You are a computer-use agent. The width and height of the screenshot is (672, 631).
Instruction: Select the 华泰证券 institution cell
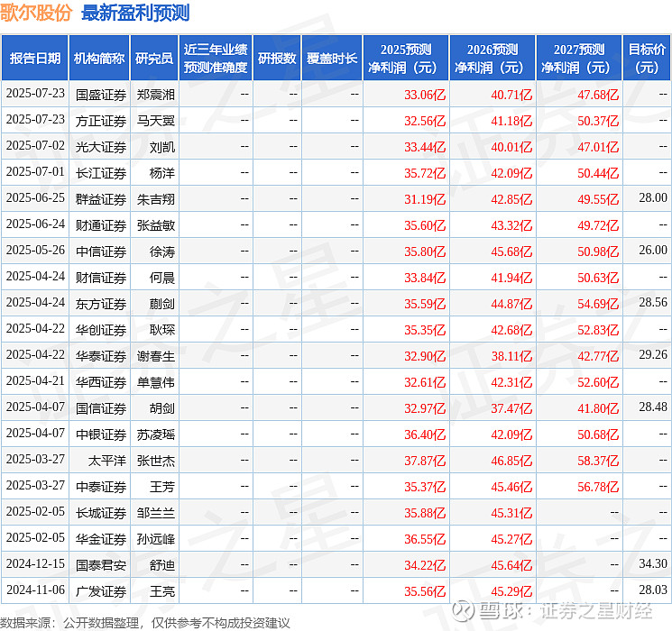(x=101, y=356)
